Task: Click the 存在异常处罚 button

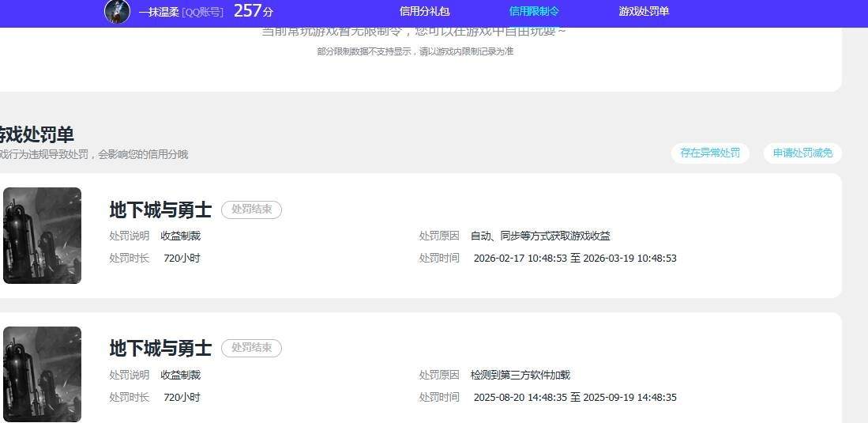Action: (710, 153)
